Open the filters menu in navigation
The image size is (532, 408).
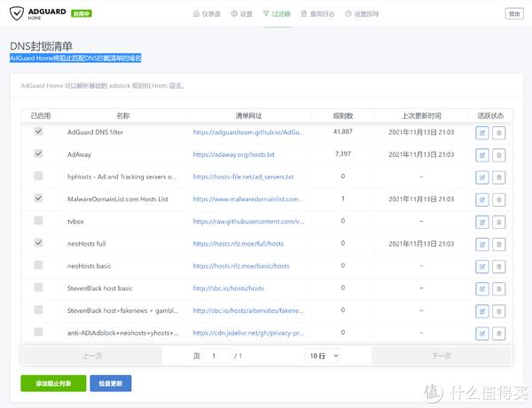coord(277,14)
